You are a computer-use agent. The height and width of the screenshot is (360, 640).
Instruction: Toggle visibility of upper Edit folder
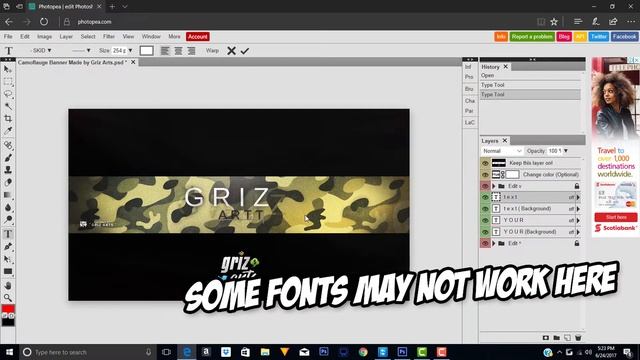(x=485, y=186)
